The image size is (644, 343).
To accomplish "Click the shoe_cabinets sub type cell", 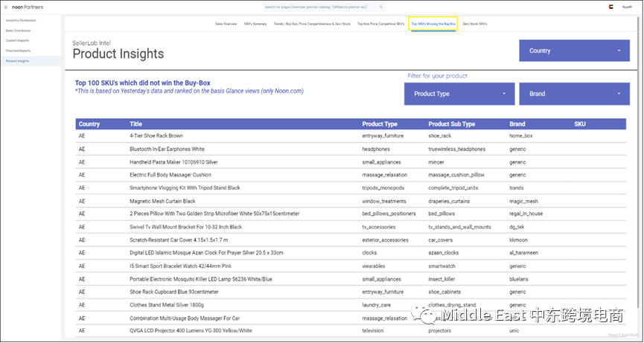I will (444, 292).
